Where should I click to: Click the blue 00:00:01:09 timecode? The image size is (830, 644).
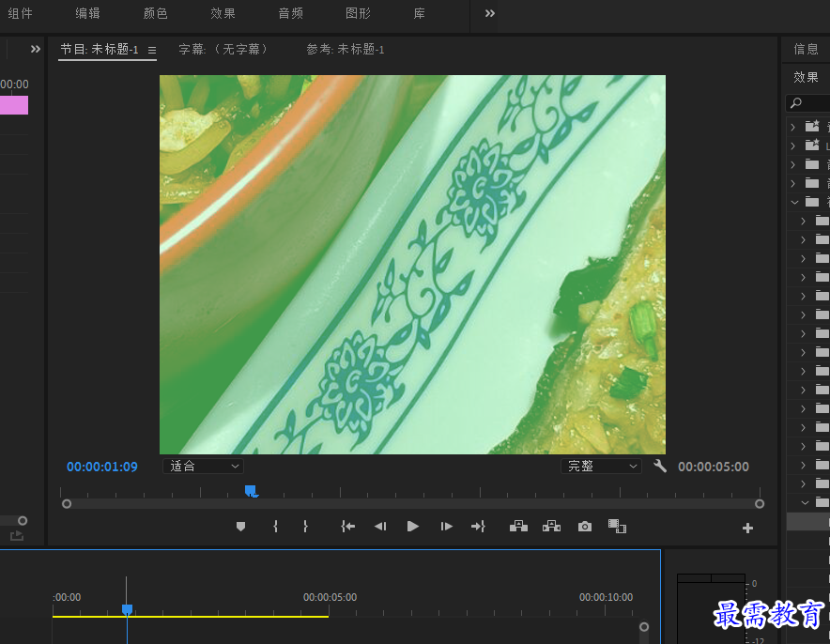pos(102,467)
